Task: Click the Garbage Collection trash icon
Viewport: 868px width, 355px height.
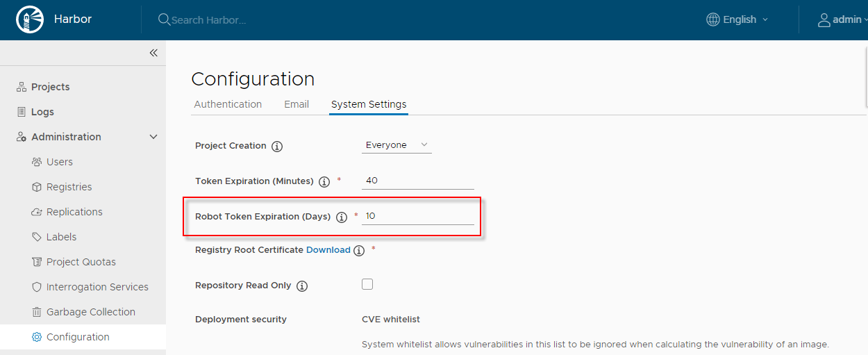Action: tap(37, 312)
